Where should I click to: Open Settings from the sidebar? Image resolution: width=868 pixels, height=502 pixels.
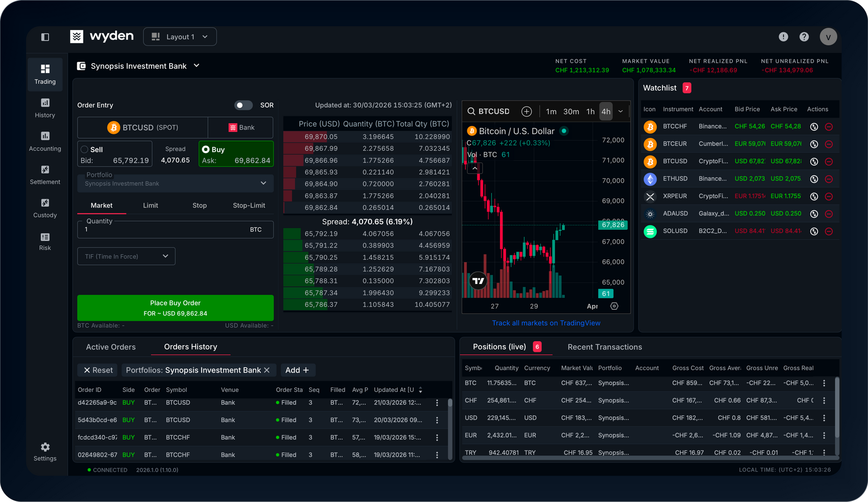click(45, 452)
